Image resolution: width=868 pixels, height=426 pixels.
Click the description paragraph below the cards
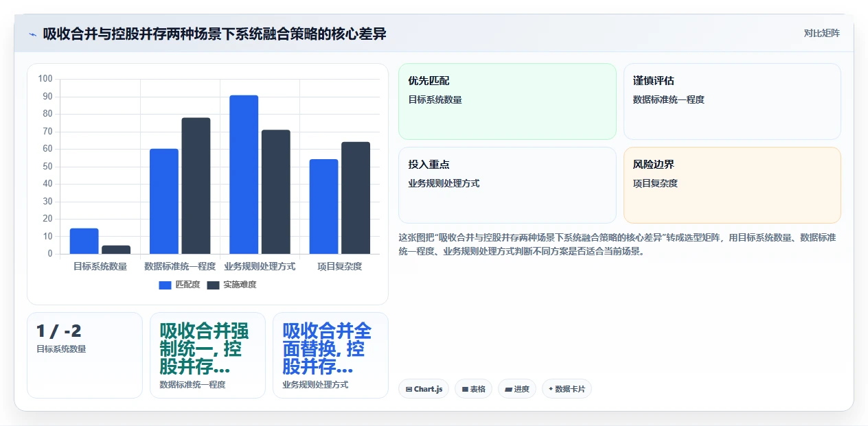click(617, 244)
